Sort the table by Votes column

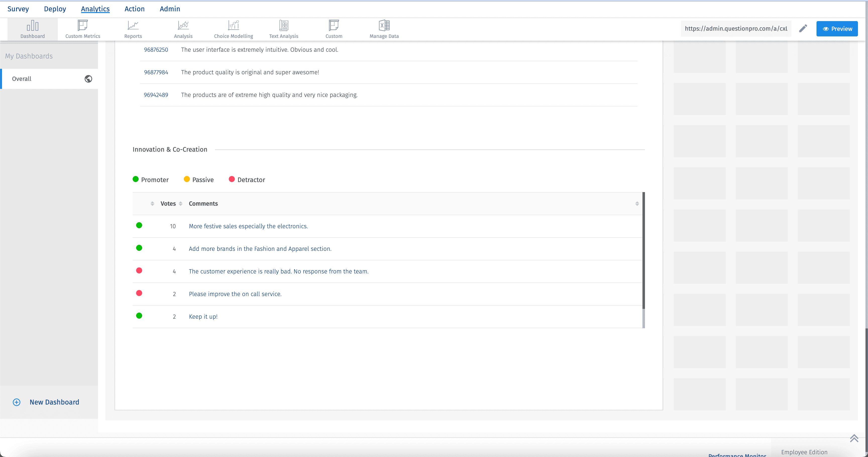pos(181,203)
